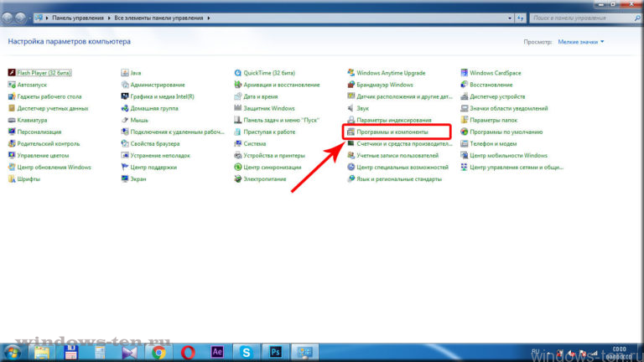Open Восстановление link
The height and width of the screenshot is (362, 644).
point(491,85)
